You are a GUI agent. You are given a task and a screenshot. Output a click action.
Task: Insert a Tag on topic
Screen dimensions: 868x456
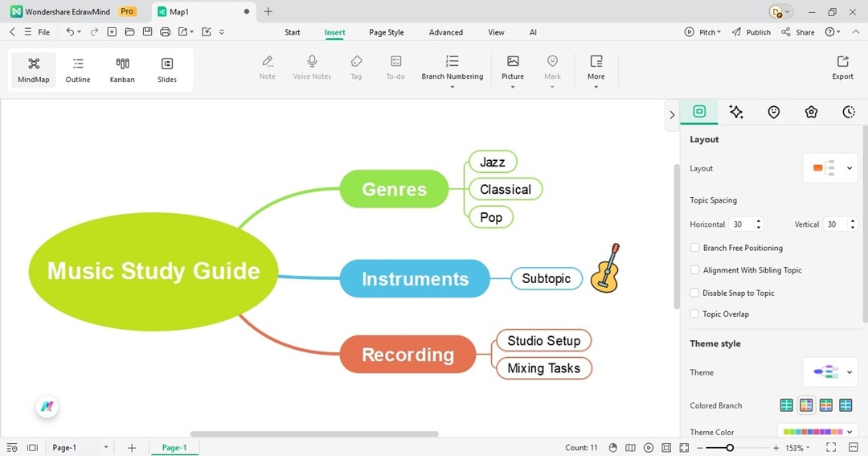click(x=357, y=68)
